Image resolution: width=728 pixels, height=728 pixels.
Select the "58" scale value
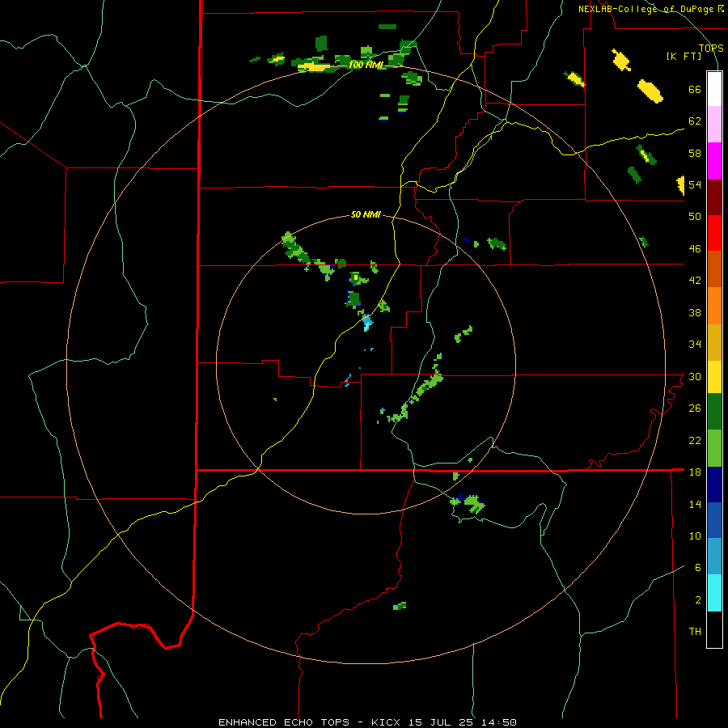695,153
